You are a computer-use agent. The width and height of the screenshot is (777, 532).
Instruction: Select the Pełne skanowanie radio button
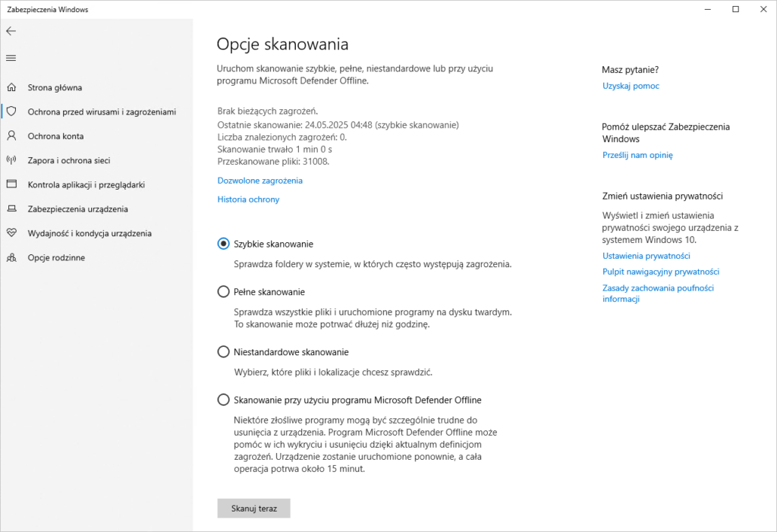click(224, 292)
